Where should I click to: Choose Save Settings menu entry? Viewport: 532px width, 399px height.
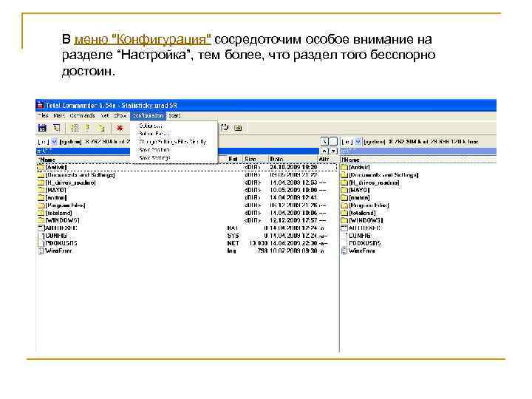point(154,158)
